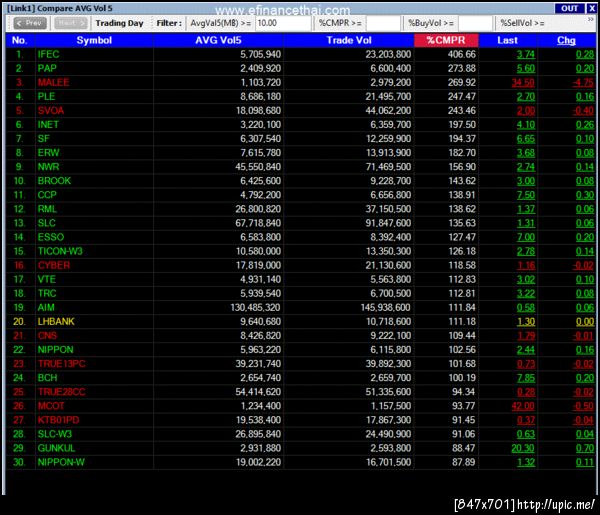
Task: Click the Chg column header link
Action: pos(566,40)
